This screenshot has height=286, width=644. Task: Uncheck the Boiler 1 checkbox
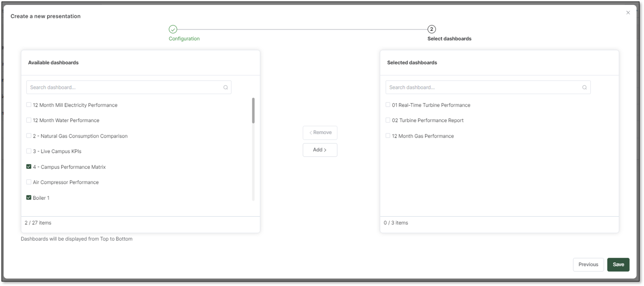pyautogui.click(x=29, y=198)
